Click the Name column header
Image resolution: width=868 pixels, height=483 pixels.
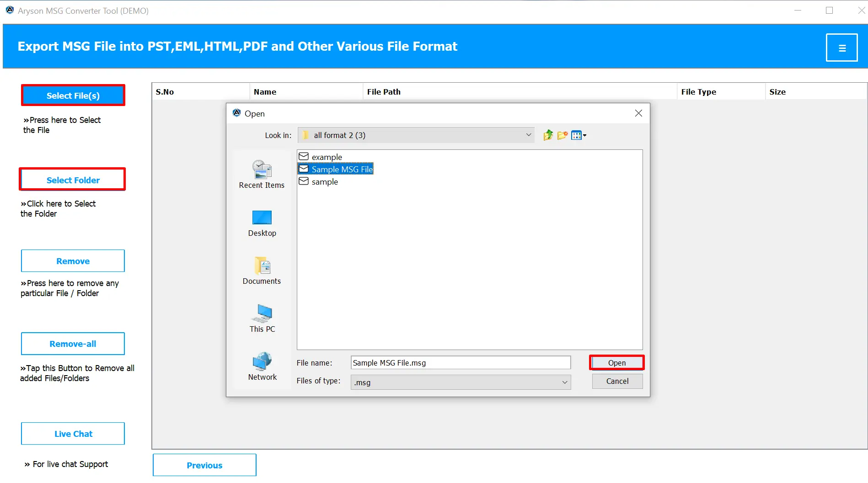coord(306,92)
